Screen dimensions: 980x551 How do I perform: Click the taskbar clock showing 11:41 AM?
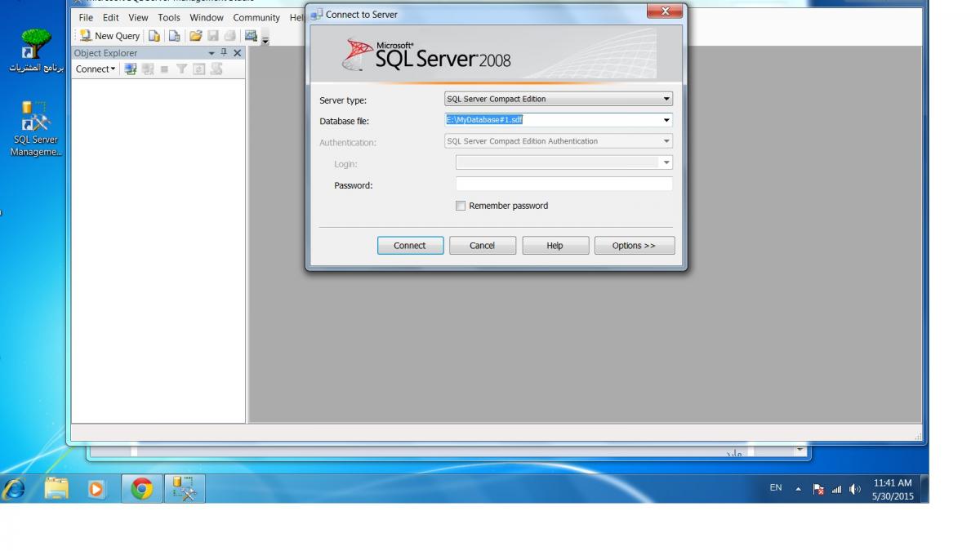[893, 489]
